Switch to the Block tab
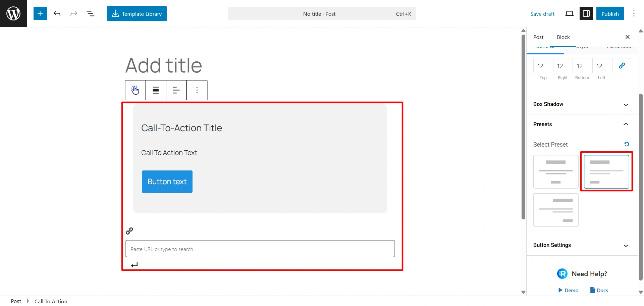The height and width of the screenshot is (306, 644). [x=563, y=37]
